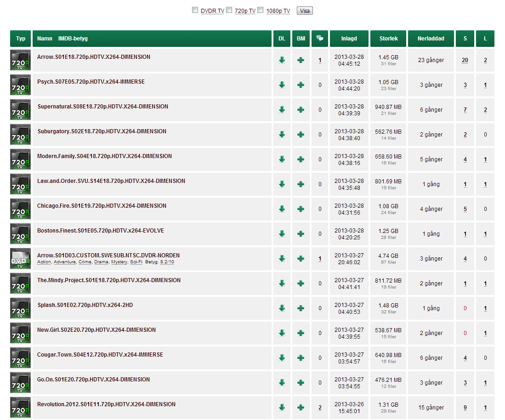Open Law.and.Order.SVU.S14E18 torrent details link

(x=111, y=181)
